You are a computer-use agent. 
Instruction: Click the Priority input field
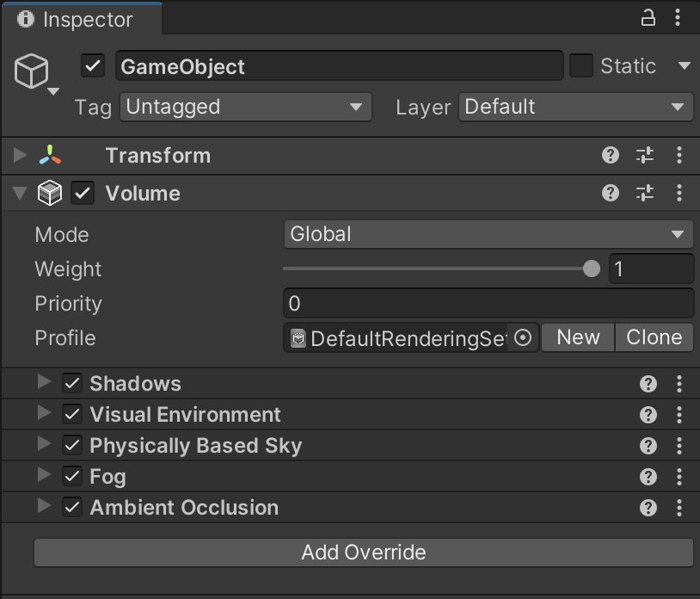[x=488, y=304]
